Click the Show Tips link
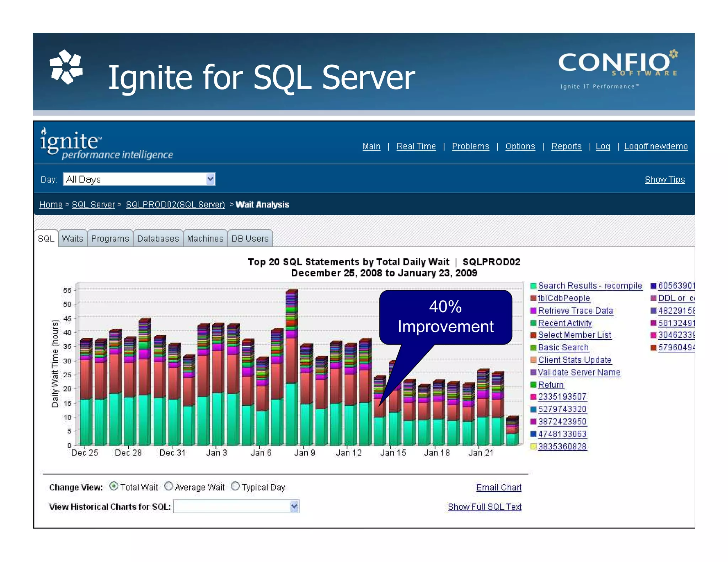Screen dimensions: 728x562 (665, 180)
